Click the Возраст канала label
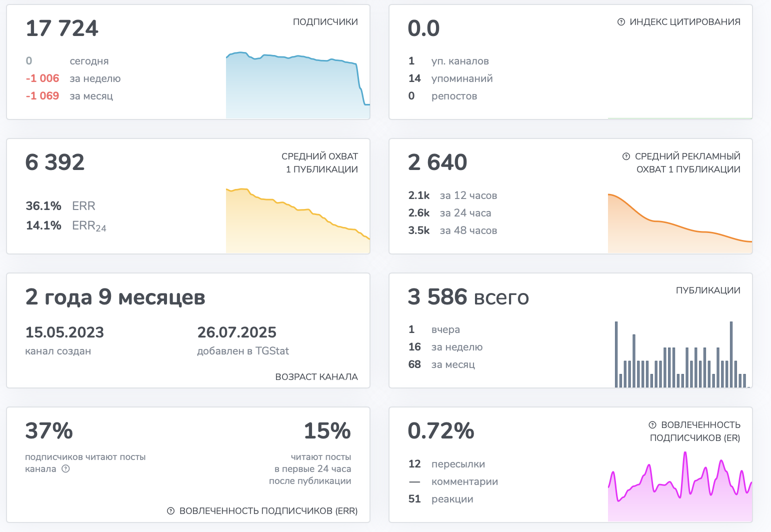The height and width of the screenshot is (532, 771). 316,377
